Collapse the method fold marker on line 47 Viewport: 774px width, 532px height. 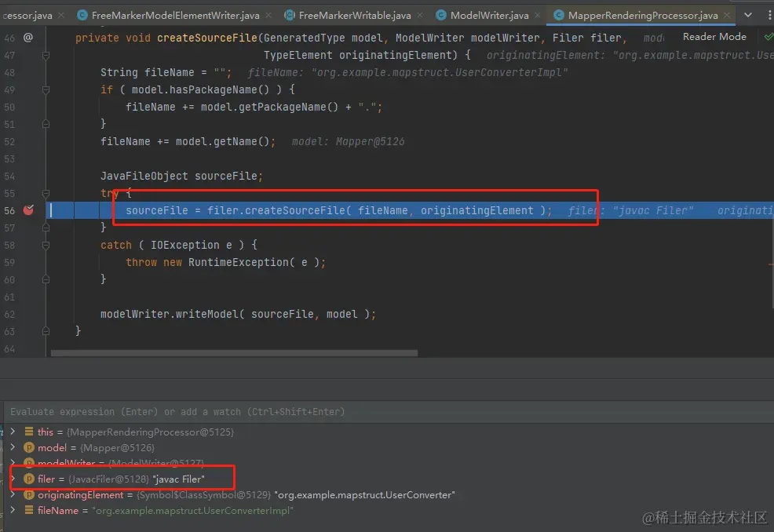pos(46,55)
